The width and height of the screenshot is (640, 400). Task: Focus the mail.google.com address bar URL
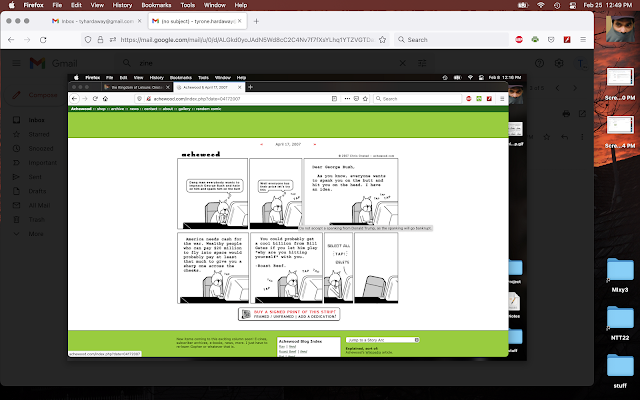[247, 40]
